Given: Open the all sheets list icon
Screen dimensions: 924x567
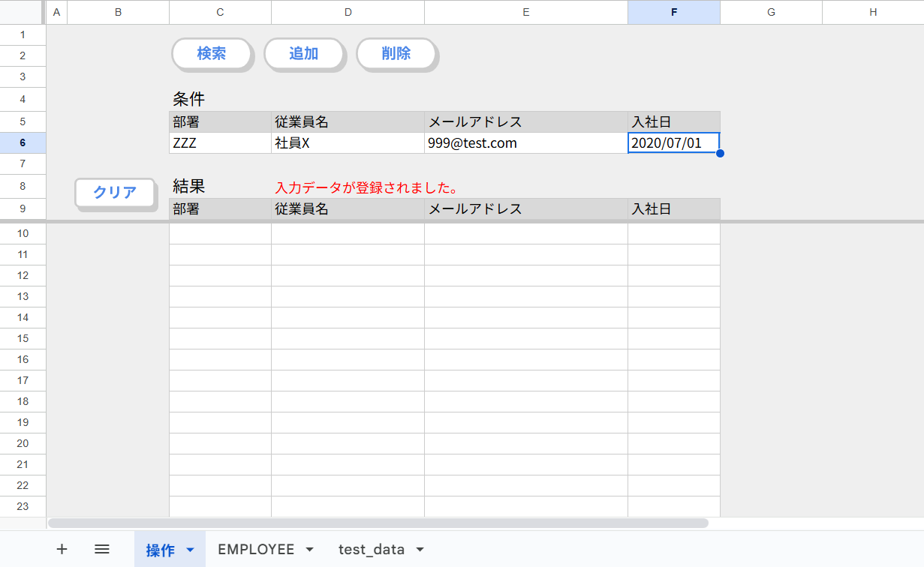Looking at the screenshot, I should [x=102, y=549].
